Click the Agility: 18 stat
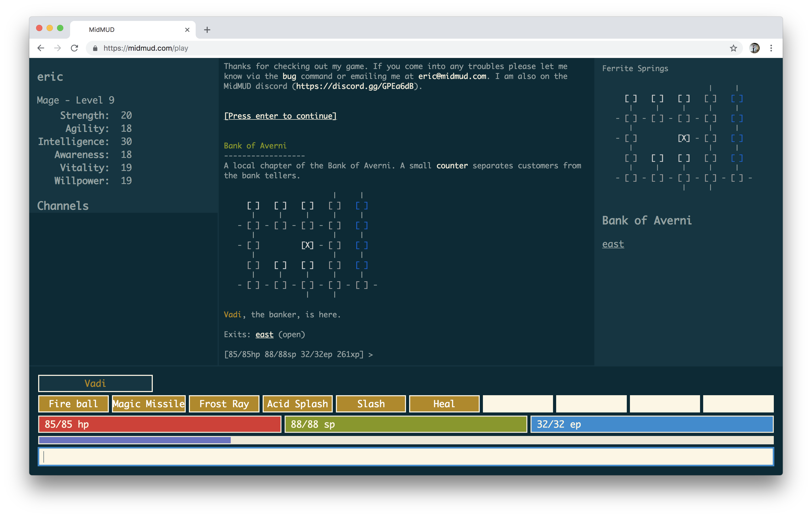 [98, 128]
